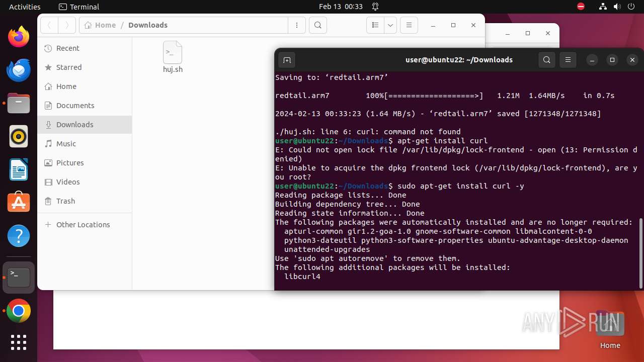Open a new tab in Terminal
This screenshot has height=362, width=644.
pos(287,60)
